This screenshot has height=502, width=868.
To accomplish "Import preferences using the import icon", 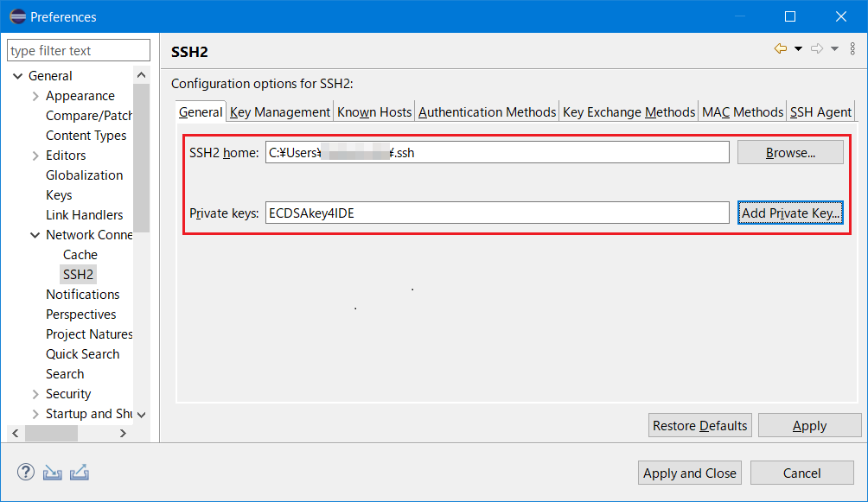I will pyautogui.click(x=52, y=472).
